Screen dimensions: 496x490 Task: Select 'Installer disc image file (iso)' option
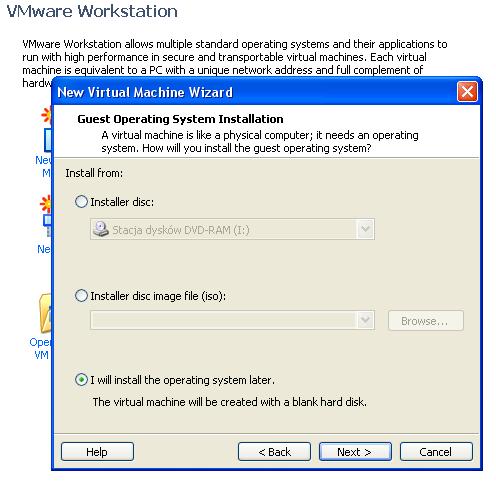click(81, 296)
